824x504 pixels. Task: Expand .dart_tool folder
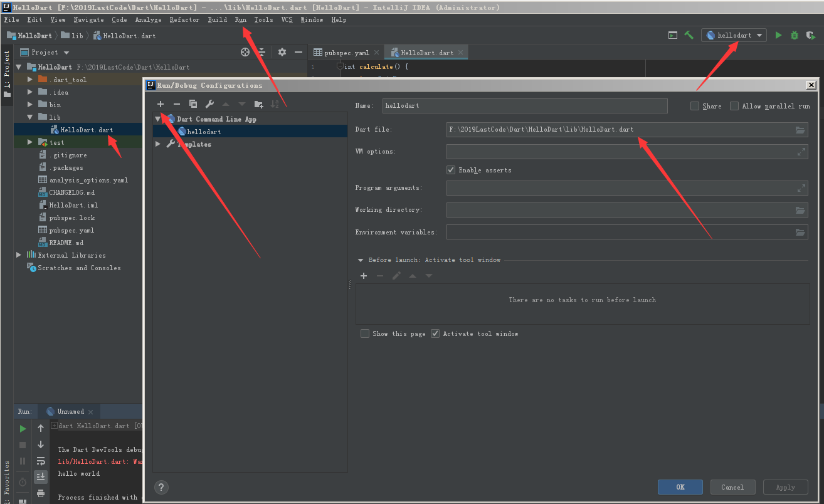[x=29, y=80]
